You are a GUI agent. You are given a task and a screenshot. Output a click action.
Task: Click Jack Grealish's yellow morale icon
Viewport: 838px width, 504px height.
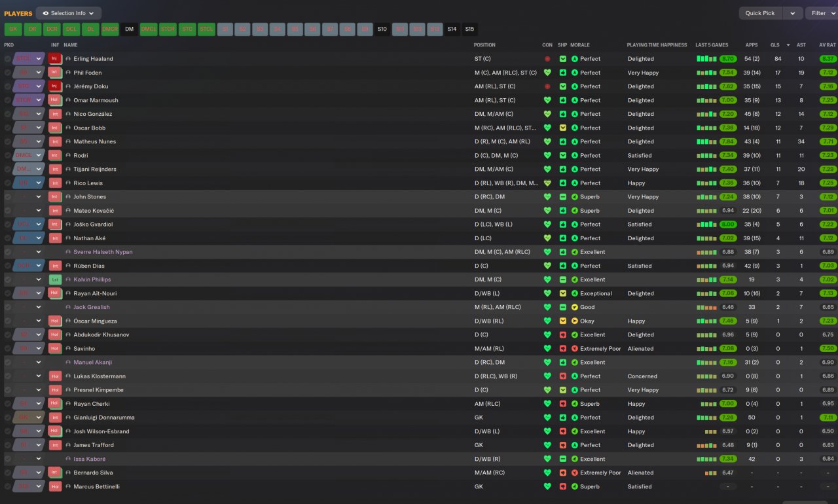(574, 307)
